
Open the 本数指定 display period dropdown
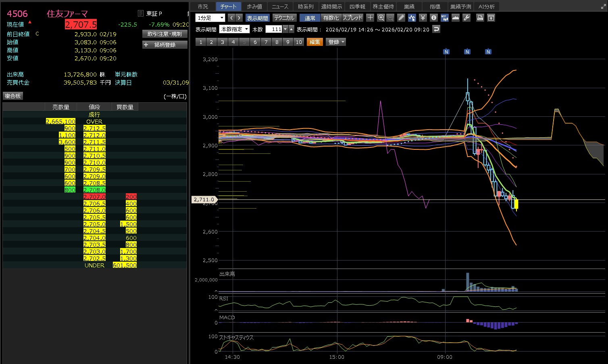(234, 29)
